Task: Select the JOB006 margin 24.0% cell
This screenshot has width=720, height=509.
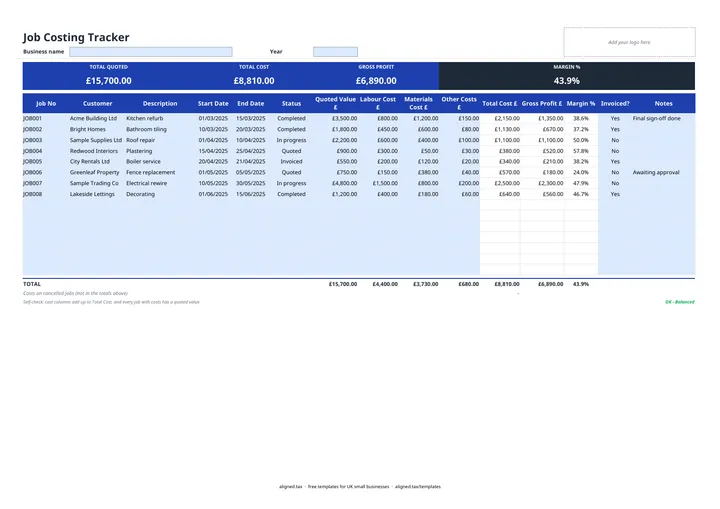Action: [x=580, y=173]
